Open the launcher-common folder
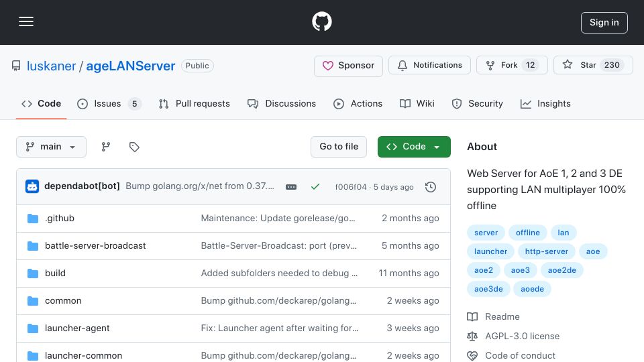 click(x=83, y=356)
